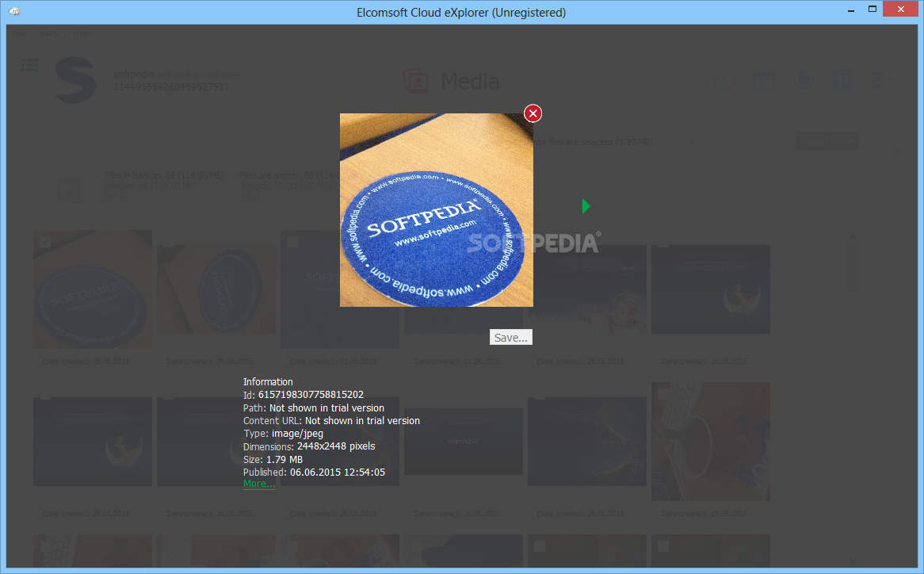
Task: Click the Uncheck all link
Action: point(750,141)
